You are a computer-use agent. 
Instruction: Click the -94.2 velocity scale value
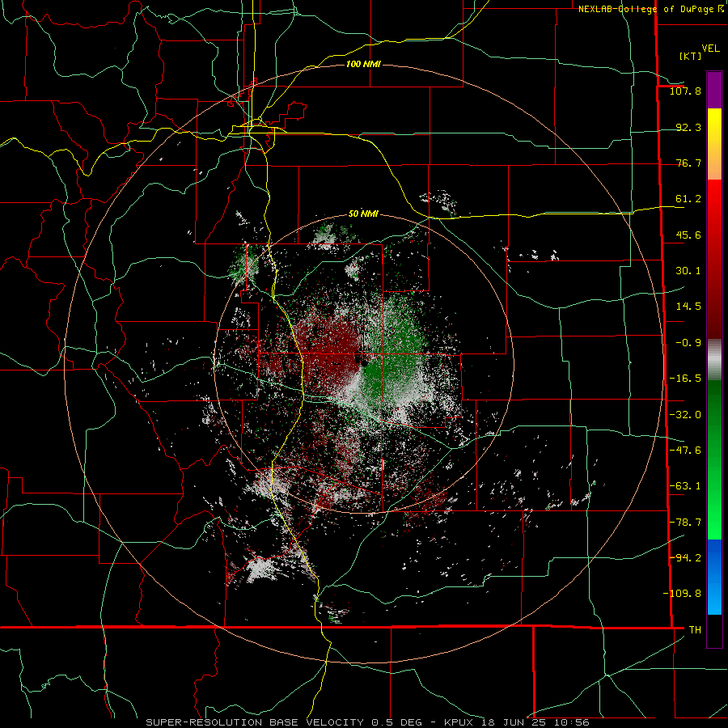(x=685, y=557)
